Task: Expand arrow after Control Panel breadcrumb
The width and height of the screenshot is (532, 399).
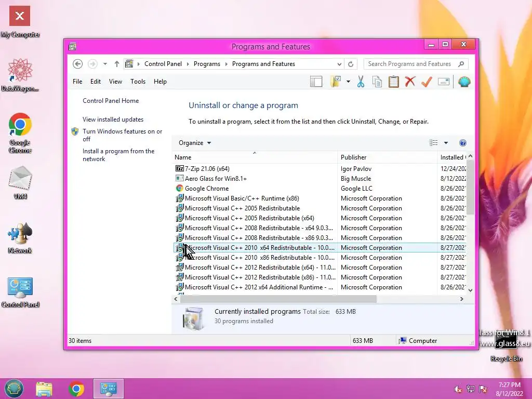Action: pos(188,64)
